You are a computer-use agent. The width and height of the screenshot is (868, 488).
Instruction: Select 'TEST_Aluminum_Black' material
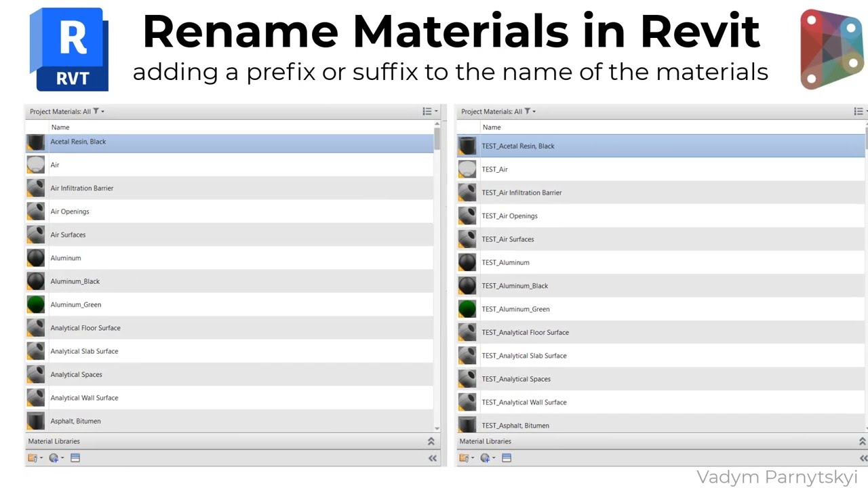[661, 285]
